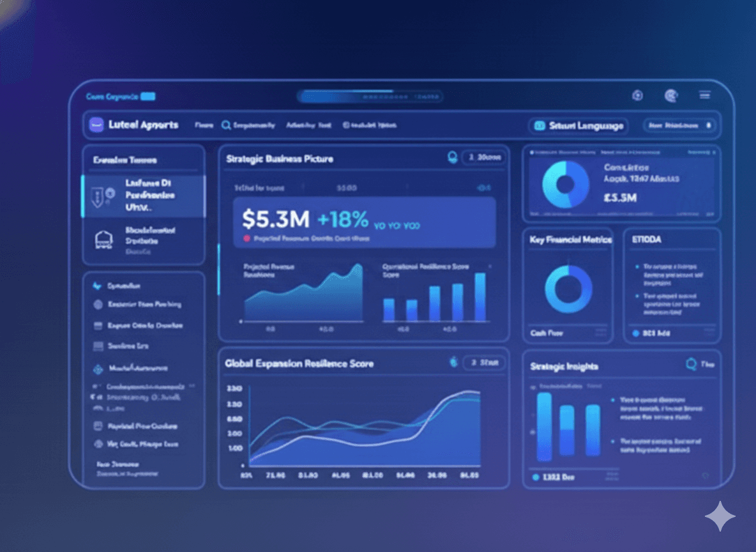Open the hamburger menu in the top-right corner

tap(705, 95)
